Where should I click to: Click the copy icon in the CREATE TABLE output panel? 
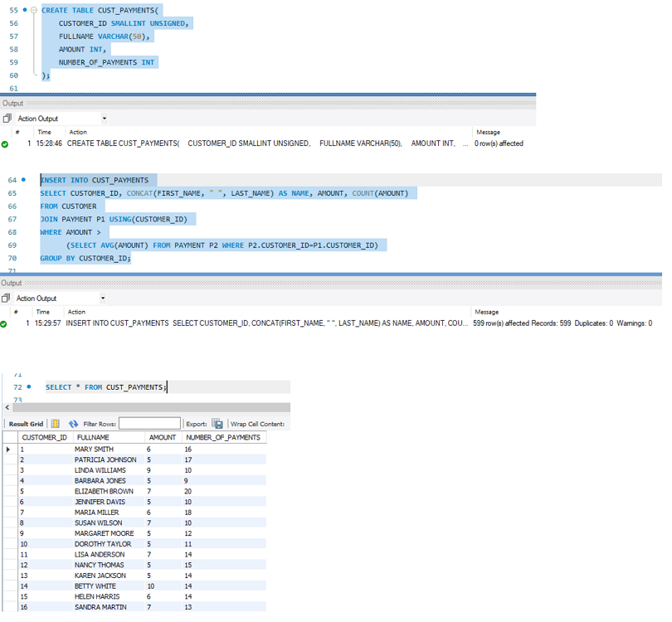7,119
